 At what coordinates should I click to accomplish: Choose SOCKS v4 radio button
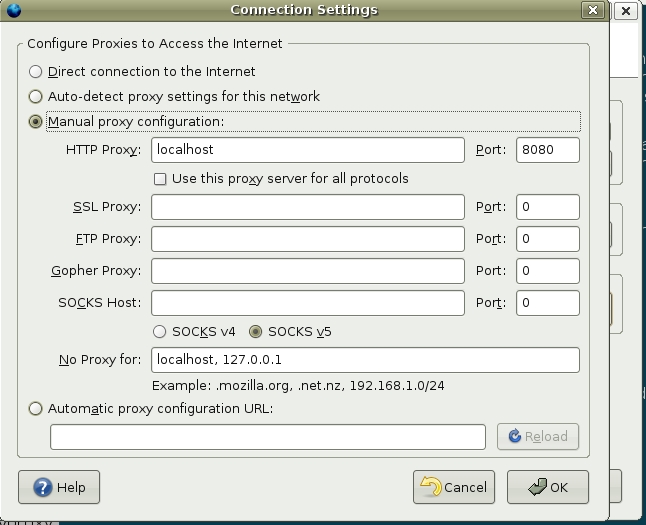tap(159, 332)
